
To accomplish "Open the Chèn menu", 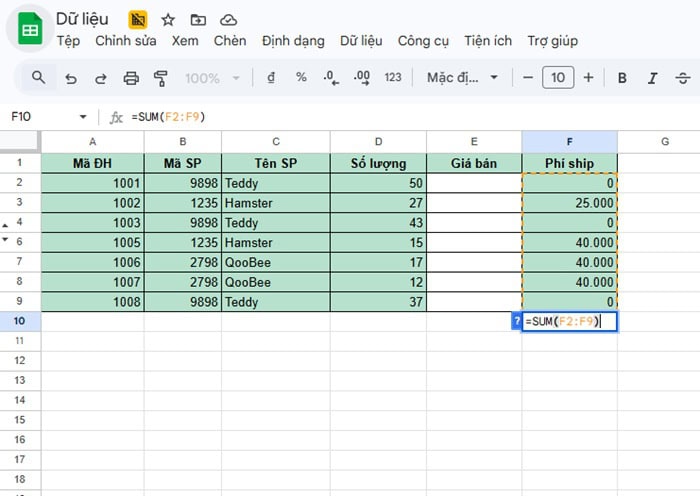I will [229, 41].
